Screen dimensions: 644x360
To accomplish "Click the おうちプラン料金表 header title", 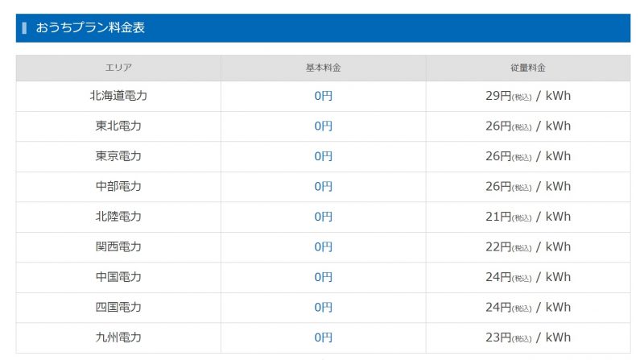I will point(90,27).
